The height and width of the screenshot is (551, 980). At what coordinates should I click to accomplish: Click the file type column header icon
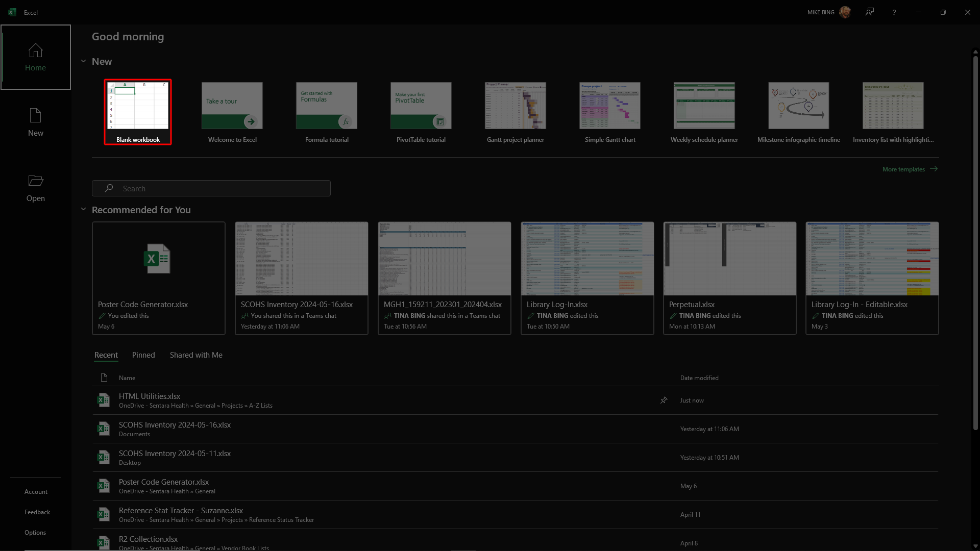[104, 378]
